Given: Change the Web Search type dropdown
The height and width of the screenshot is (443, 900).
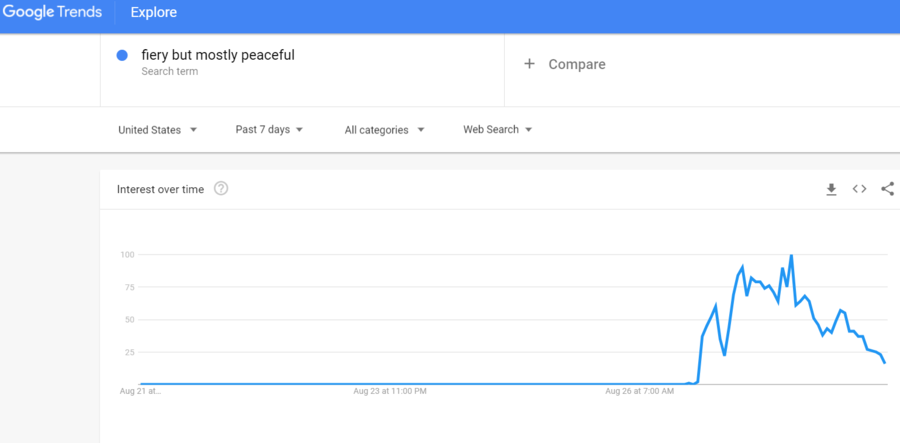Looking at the screenshot, I should click(x=497, y=130).
